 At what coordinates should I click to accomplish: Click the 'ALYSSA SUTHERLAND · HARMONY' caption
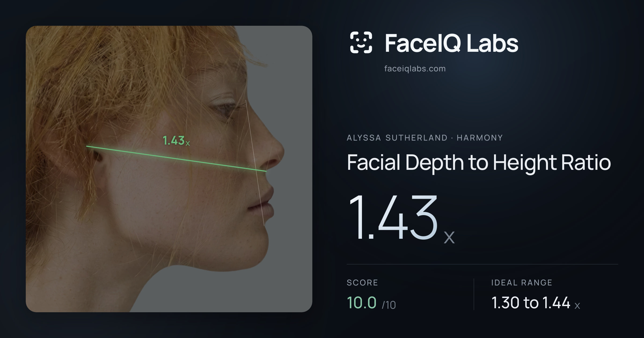pos(425,138)
